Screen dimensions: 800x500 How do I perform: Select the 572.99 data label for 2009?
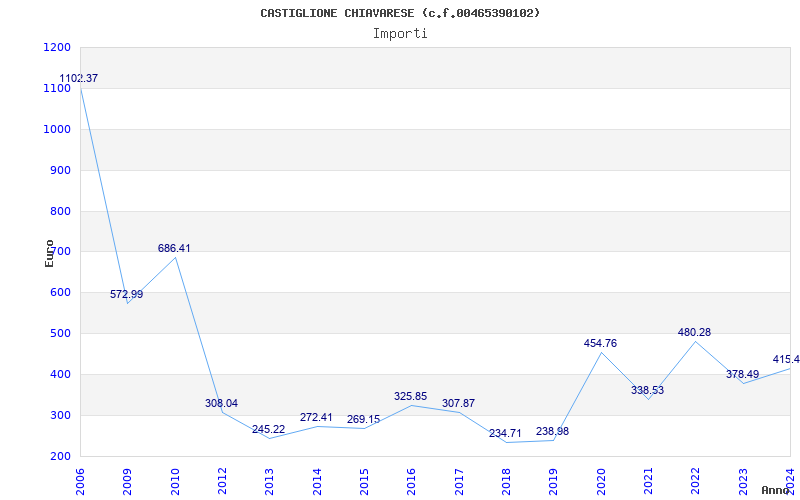click(127, 294)
